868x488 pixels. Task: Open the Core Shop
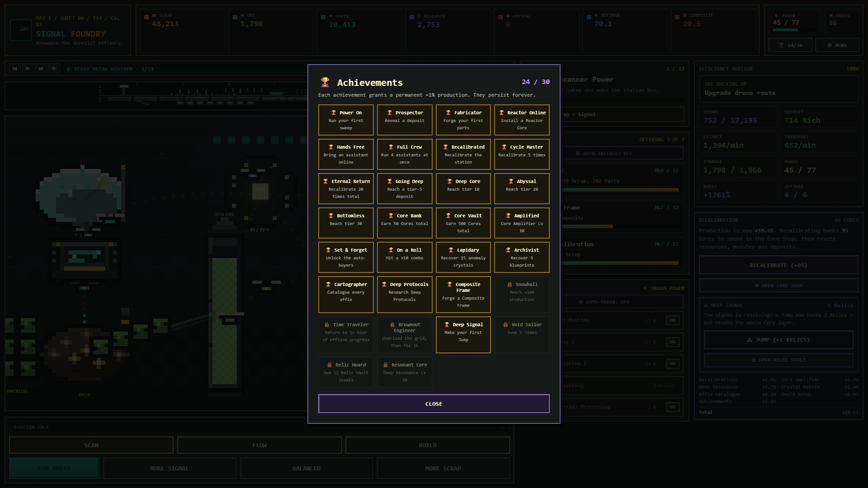click(x=778, y=286)
